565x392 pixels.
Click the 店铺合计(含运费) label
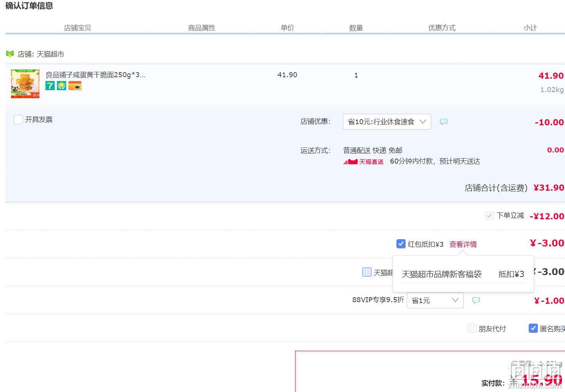pyautogui.click(x=496, y=188)
